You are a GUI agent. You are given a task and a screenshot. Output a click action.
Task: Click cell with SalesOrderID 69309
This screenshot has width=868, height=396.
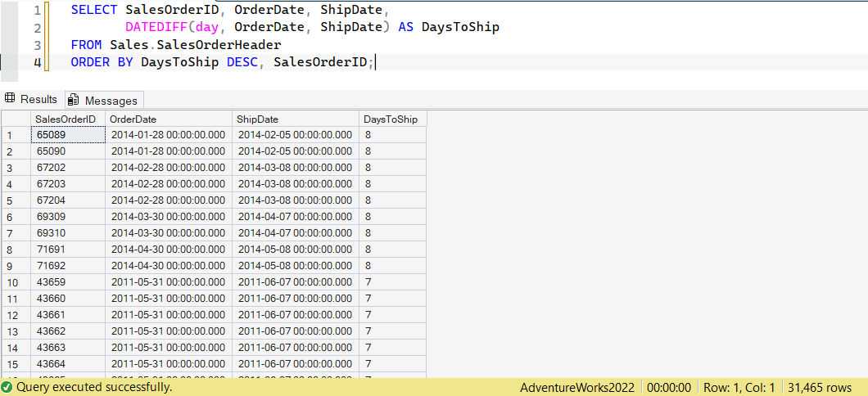67,216
